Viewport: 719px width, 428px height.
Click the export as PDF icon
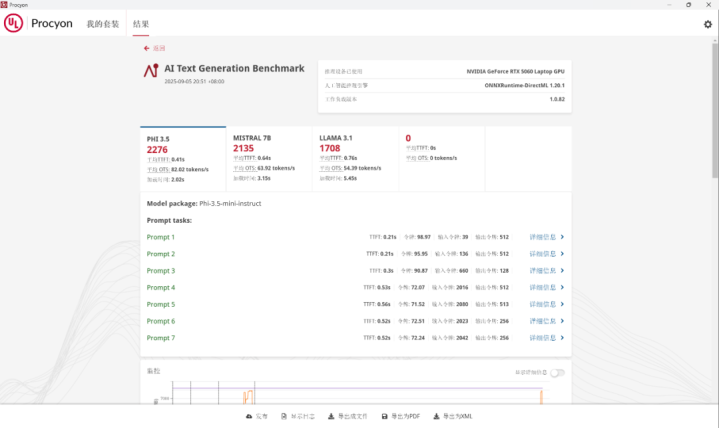(x=384, y=416)
